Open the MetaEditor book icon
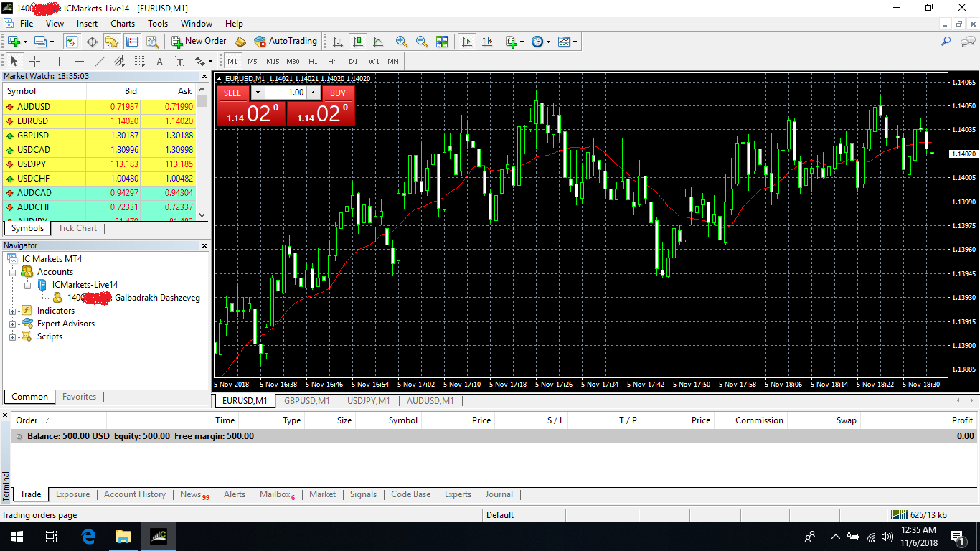 click(240, 42)
